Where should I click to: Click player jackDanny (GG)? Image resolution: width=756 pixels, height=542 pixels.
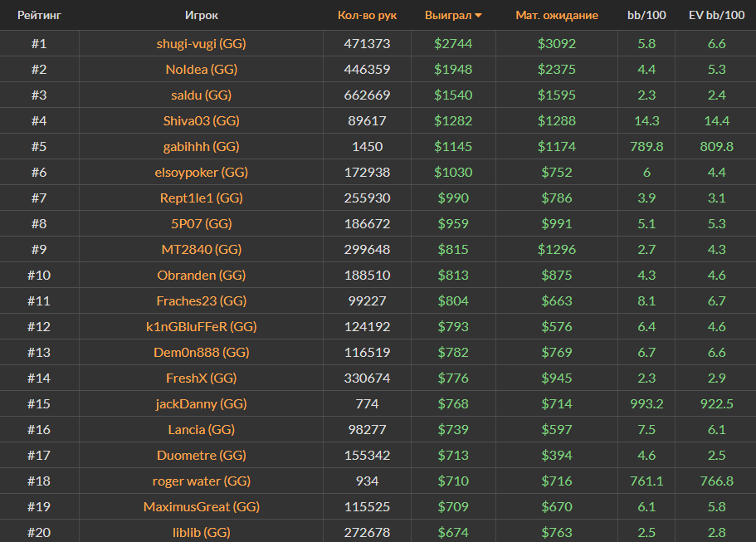pyautogui.click(x=201, y=404)
